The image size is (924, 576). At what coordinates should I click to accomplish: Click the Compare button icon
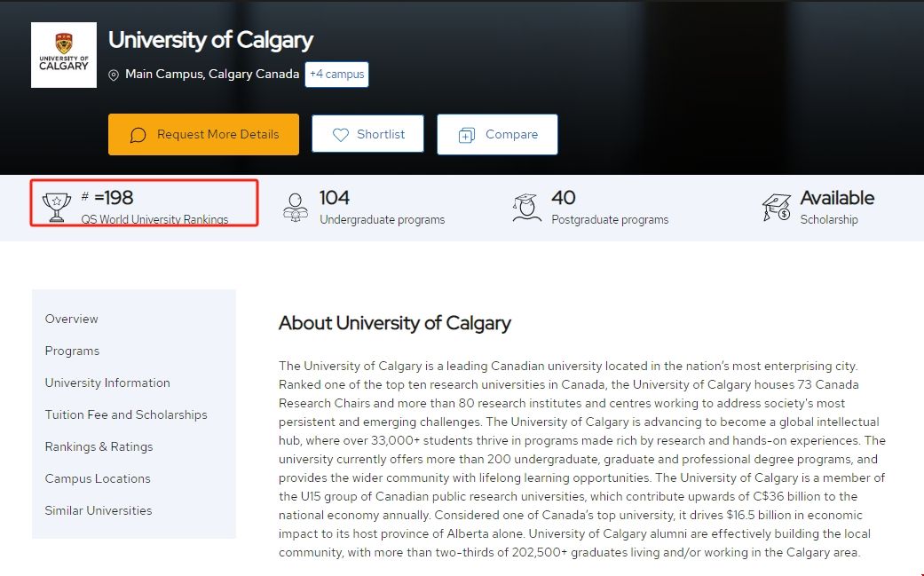467,135
